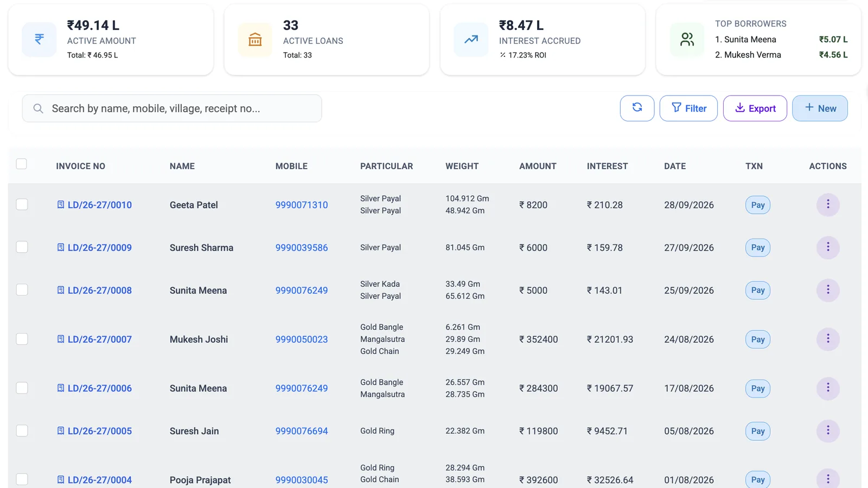Pay for Geeta Patel's loan

758,205
